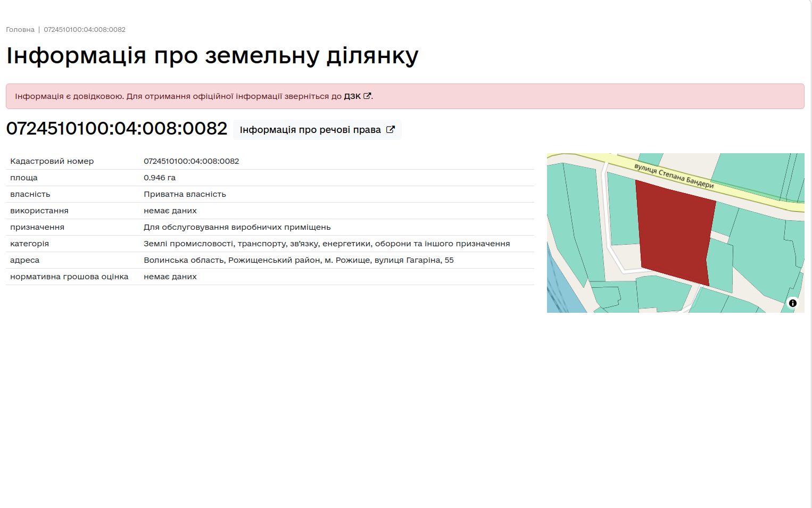Select the Кадастровий номер value in the table
The image size is (812, 508).
click(191, 161)
